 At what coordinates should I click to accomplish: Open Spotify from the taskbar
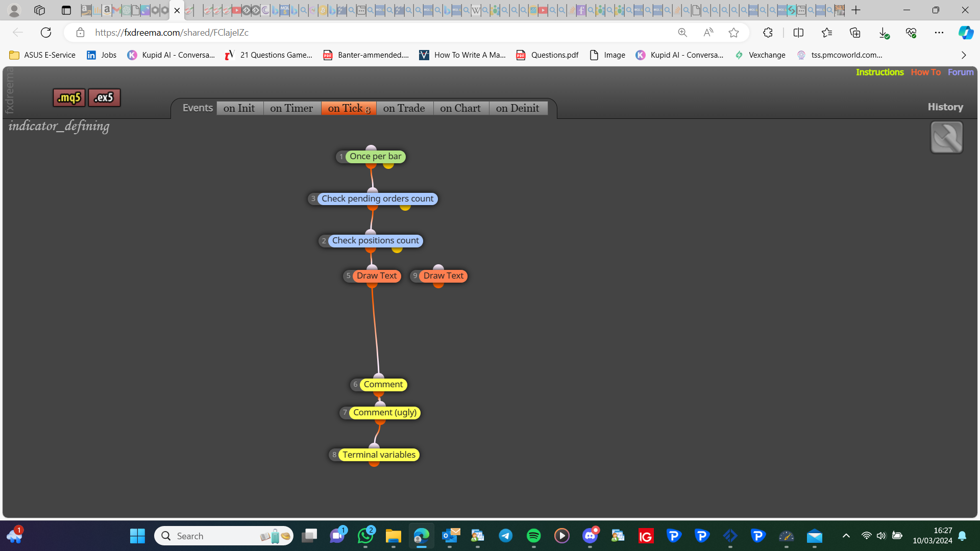534,536
